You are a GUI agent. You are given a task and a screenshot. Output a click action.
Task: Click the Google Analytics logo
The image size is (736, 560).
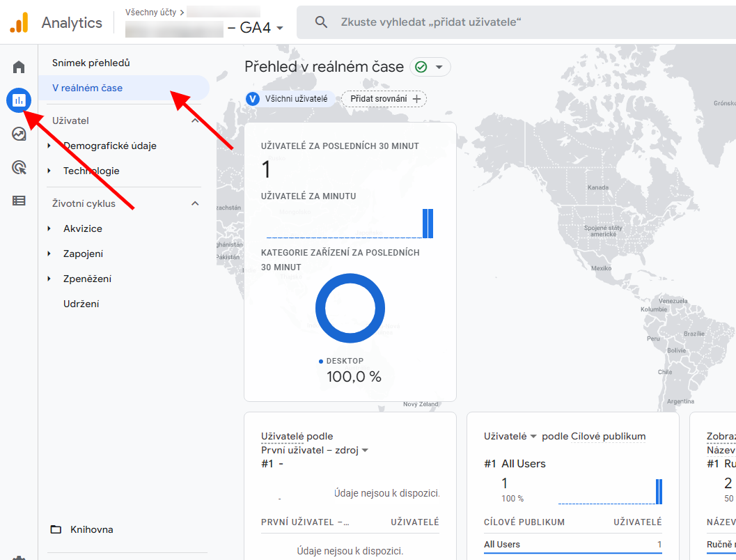coord(19,23)
